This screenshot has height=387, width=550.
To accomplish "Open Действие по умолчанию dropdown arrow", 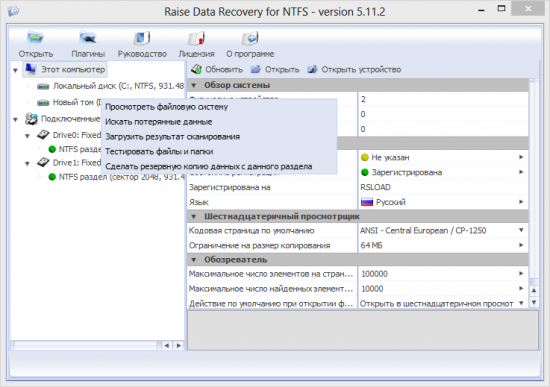I will (521, 303).
